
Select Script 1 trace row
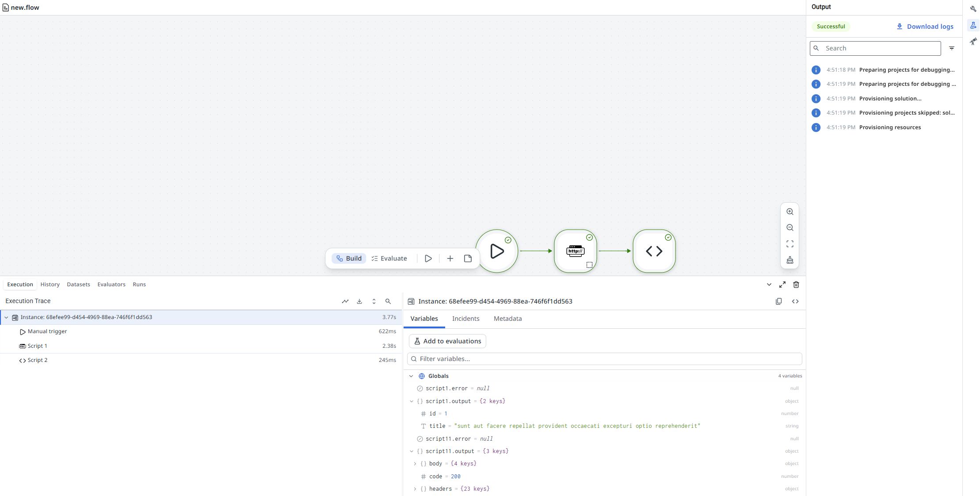coord(201,346)
